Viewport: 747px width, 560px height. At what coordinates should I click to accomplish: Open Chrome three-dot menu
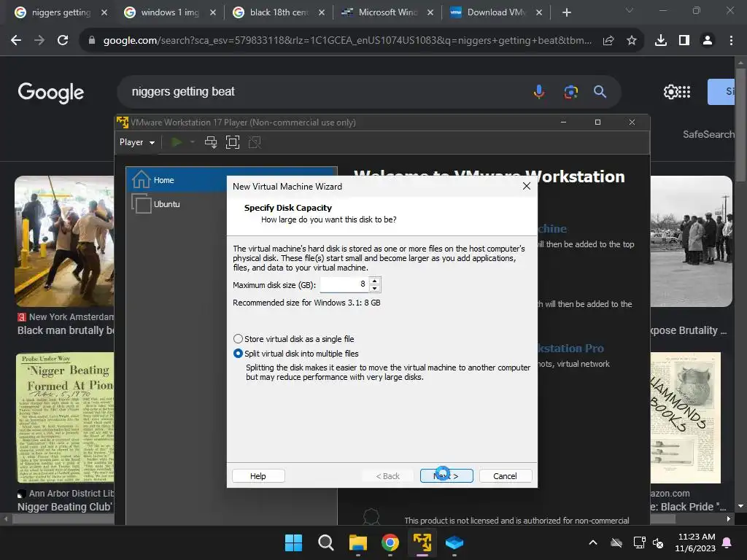[x=731, y=41]
